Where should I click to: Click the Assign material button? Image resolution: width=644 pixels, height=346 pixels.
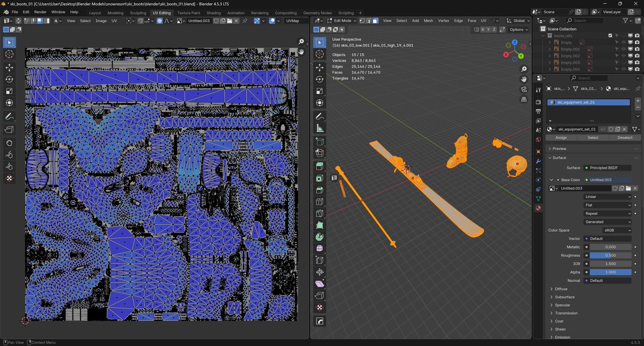click(560, 137)
